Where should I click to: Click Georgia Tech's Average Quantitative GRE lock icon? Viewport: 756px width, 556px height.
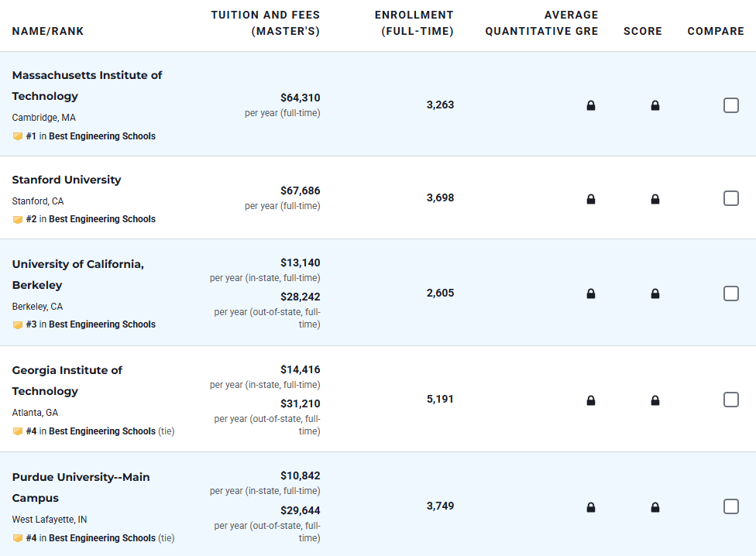click(x=591, y=400)
